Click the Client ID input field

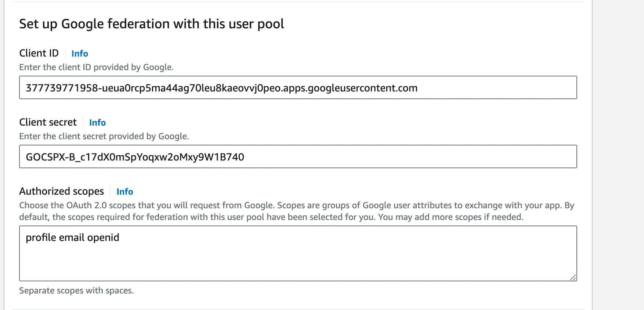[298, 87]
